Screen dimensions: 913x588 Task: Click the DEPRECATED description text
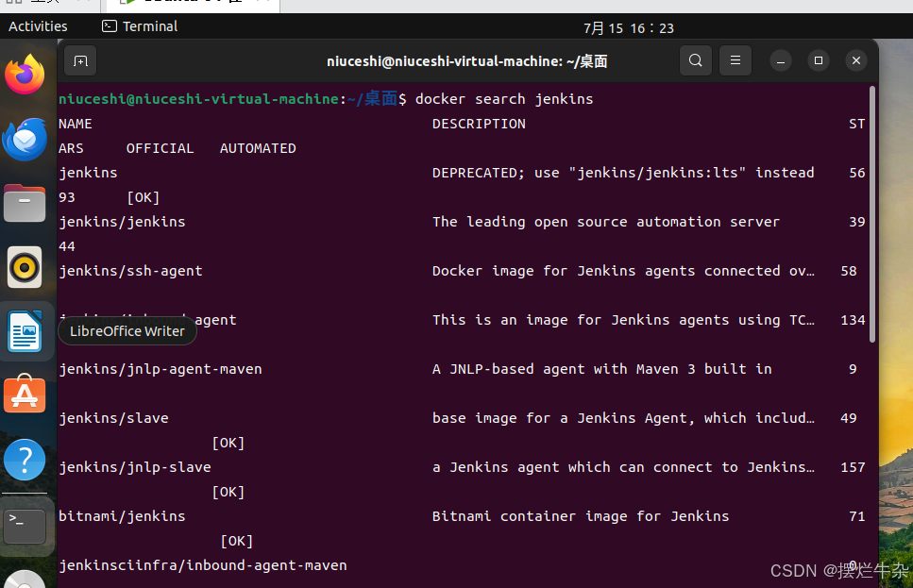[623, 173]
